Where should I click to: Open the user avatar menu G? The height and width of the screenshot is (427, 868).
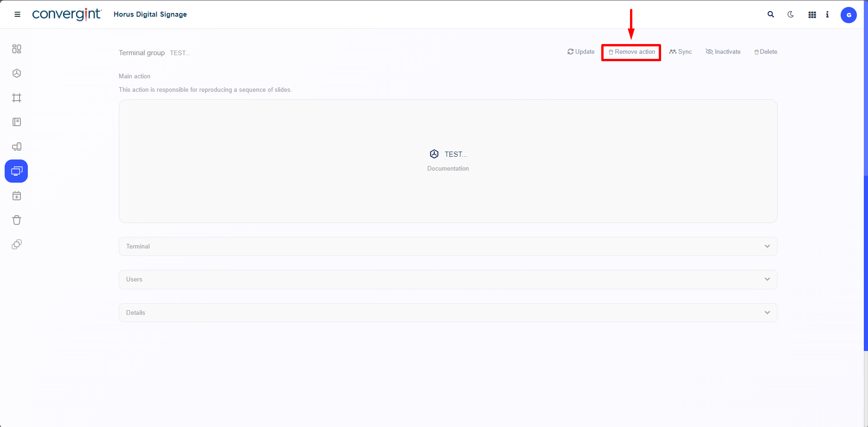tap(849, 15)
